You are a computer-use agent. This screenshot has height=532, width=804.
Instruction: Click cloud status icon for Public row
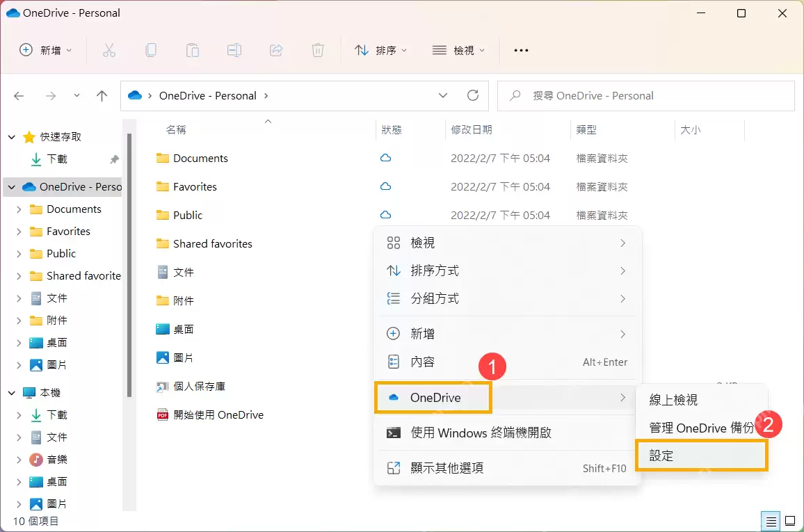coord(385,215)
